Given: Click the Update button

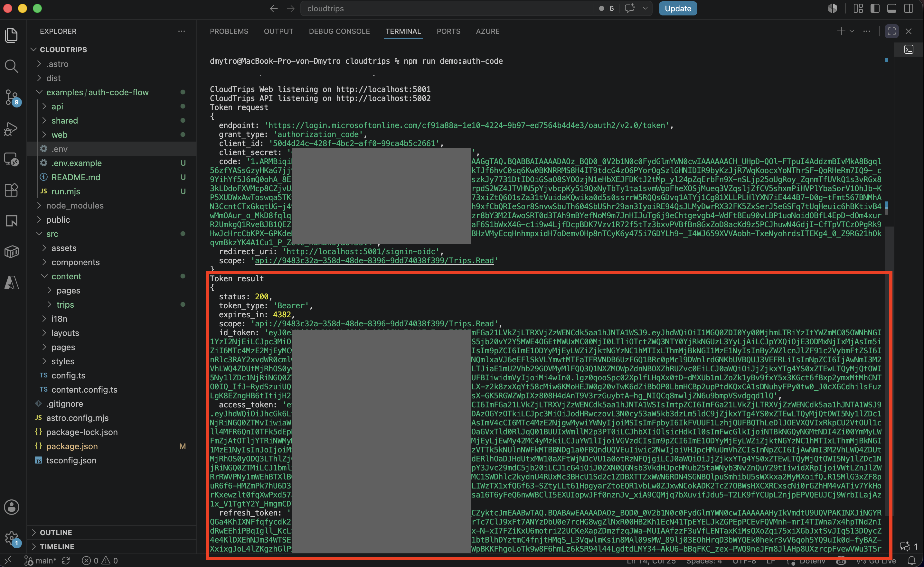Looking at the screenshot, I should click(678, 8).
